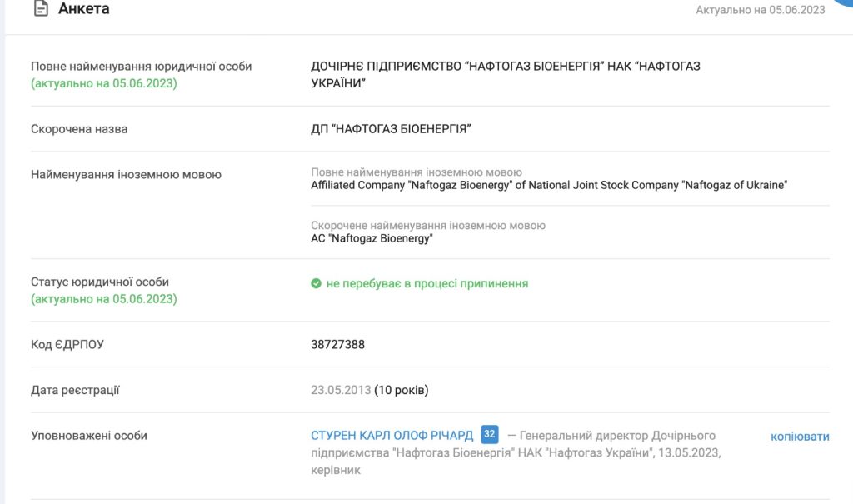The image size is (853, 504).
Task: Click registration date 23.05.2013
Action: [x=340, y=390]
